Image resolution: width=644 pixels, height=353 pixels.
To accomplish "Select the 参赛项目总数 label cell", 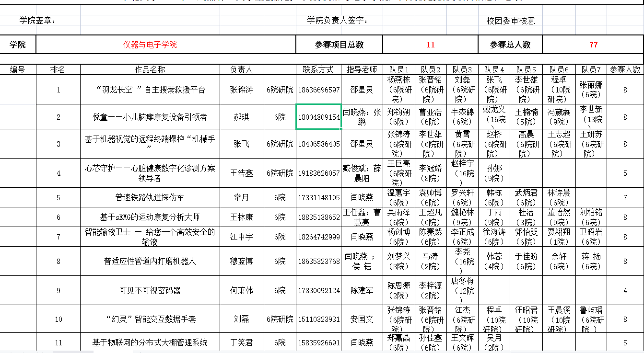I will pyautogui.click(x=339, y=45).
